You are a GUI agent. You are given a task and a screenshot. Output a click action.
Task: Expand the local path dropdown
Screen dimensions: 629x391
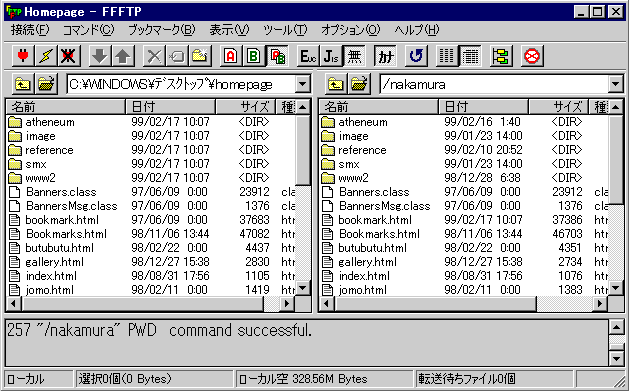[302, 84]
